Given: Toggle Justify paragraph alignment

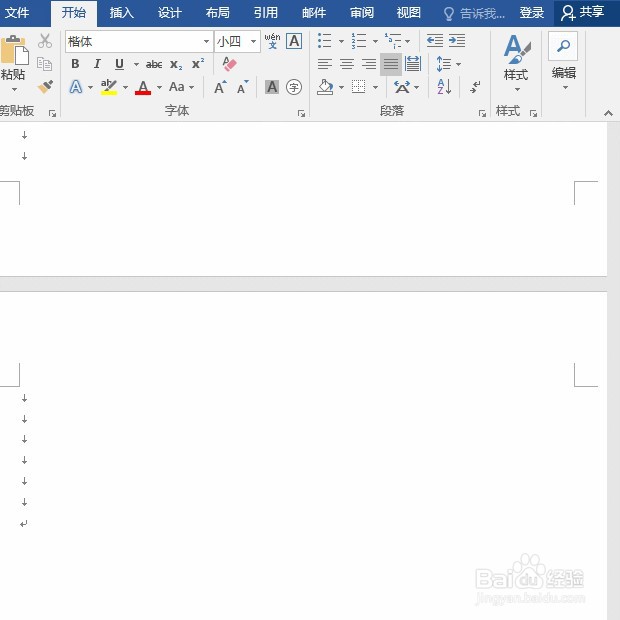Looking at the screenshot, I should (x=391, y=64).
